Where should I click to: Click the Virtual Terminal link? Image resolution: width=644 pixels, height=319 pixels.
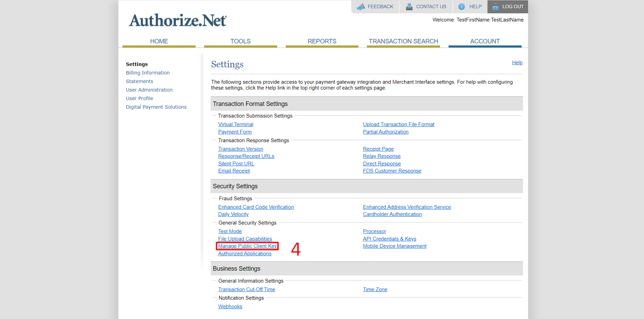pyautogui.click(x=235, y=124)
